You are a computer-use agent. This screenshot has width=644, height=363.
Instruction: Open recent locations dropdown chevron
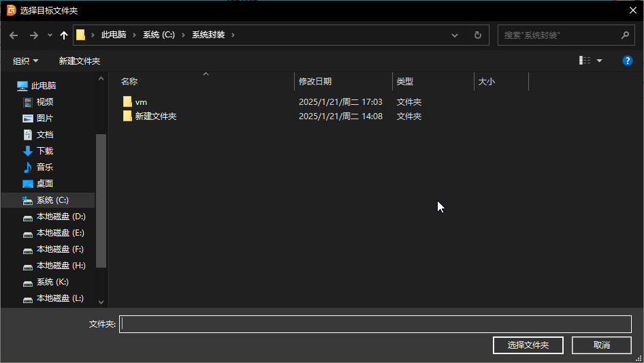pyautogui.click(x=50, y=35)
